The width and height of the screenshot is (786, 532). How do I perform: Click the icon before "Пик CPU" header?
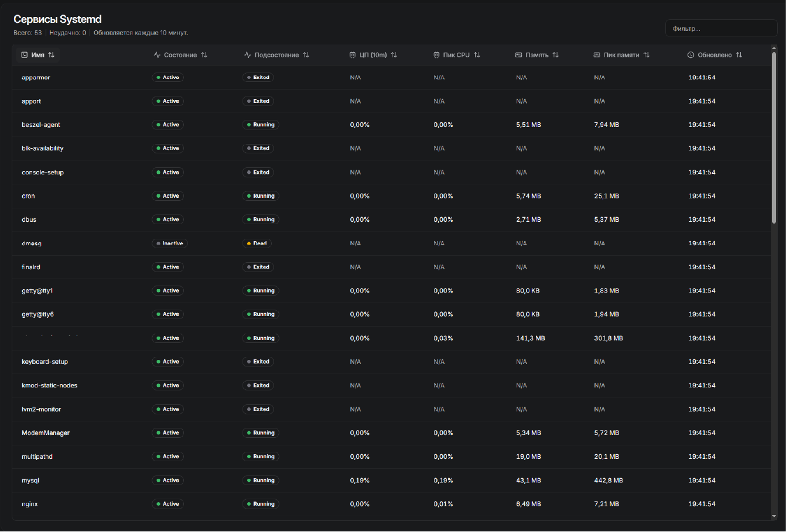click(x=436, y=55)
